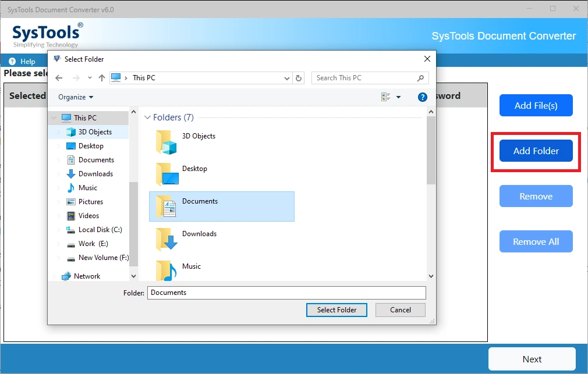588x374 pixels.
Task: Cancel the Select Folder dialog
Action: 400,310
